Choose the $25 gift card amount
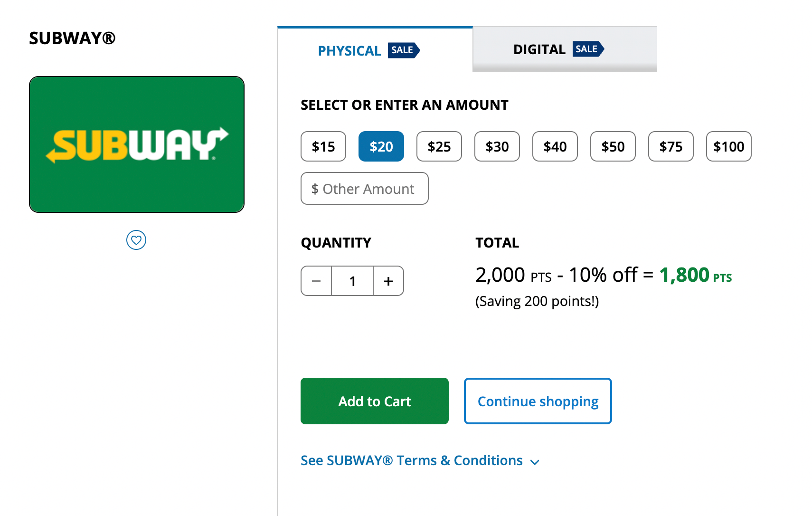The height and width of the screenshot is (516, 812). [439, 146]
